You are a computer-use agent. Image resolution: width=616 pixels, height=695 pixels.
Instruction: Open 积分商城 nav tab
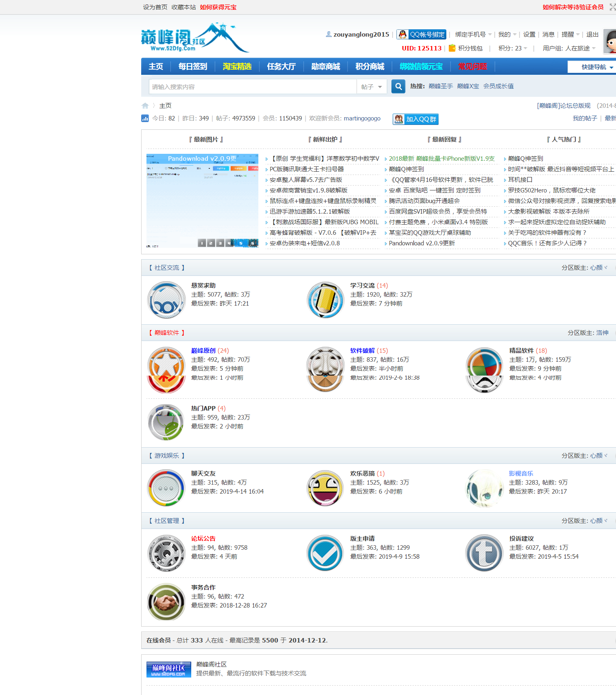(370, 66)
